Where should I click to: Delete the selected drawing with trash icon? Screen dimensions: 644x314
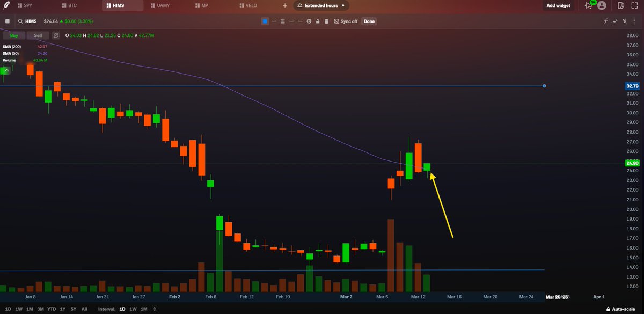(x=326, y=21)
